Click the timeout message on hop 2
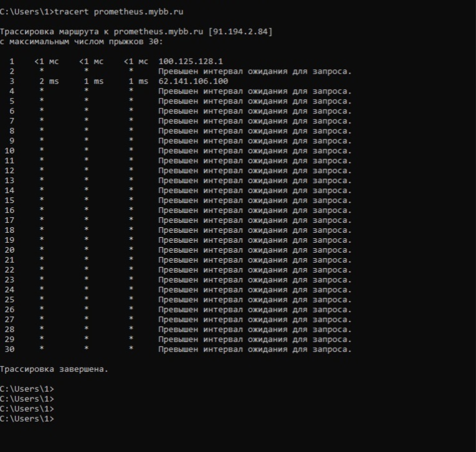The height and width of the screenshot is (452, 476). [255, 71]
